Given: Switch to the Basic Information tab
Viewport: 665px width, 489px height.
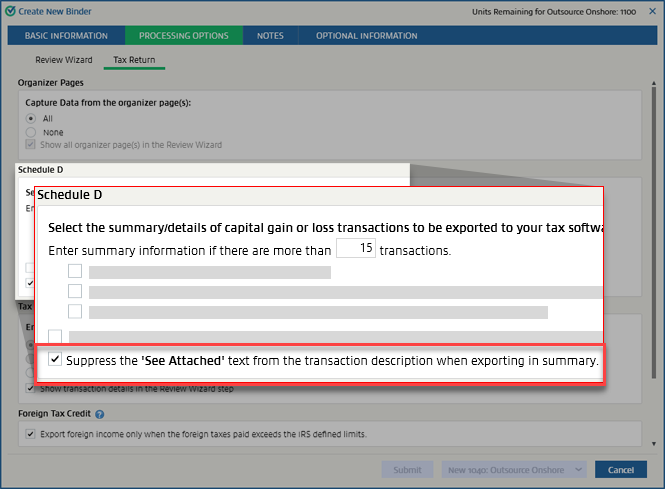Looking at the screenshot, I should 66,36.
